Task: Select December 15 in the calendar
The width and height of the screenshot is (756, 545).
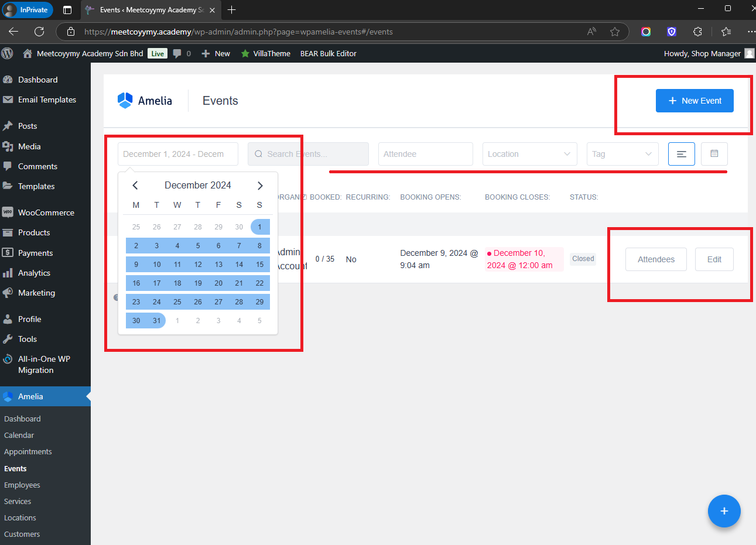Action: tap(259, 265)
